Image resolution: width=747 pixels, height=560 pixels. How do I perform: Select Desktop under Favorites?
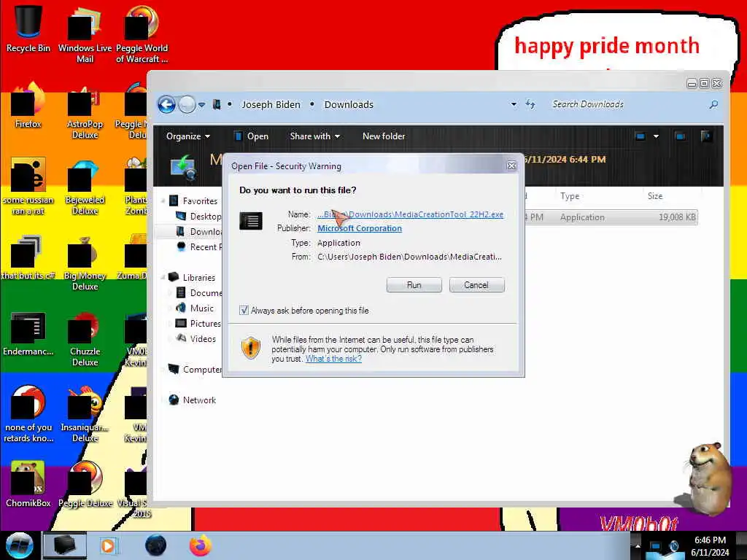[x=198, y=216]
